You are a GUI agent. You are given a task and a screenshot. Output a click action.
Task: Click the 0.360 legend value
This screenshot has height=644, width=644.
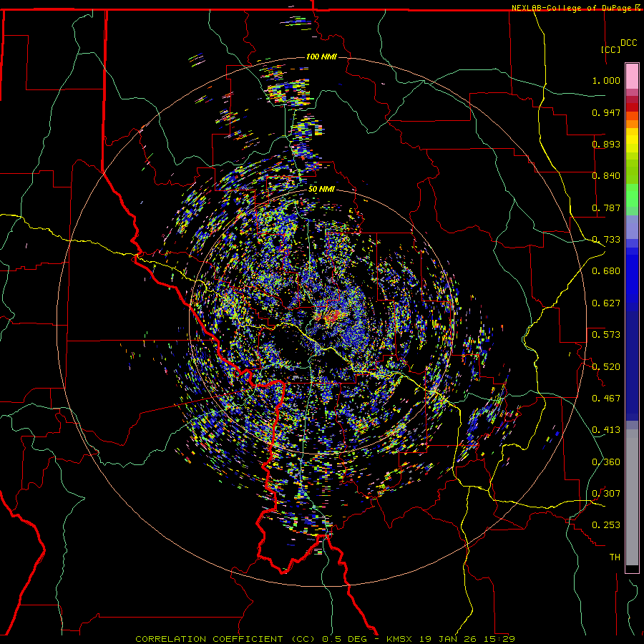[606, 462]
